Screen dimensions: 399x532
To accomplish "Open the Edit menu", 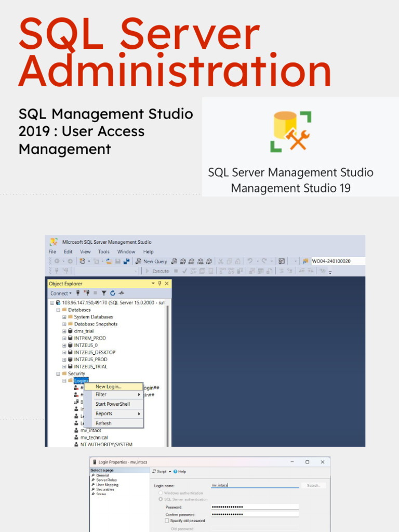I will 68,252.
